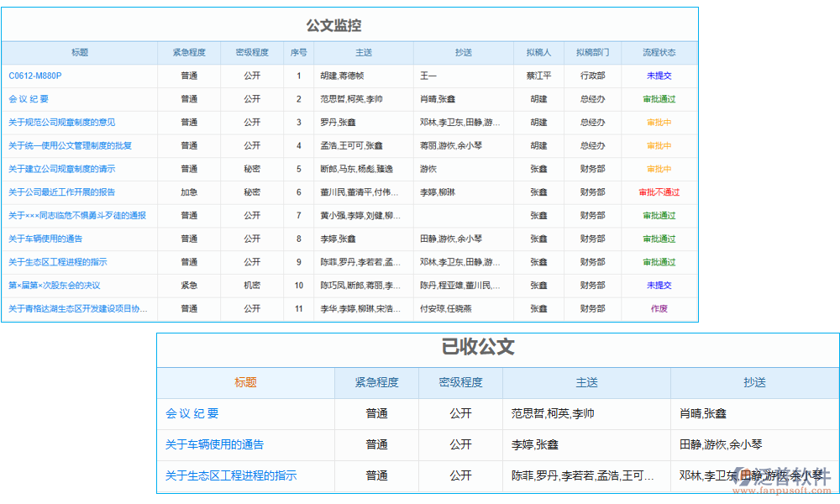
Task: Click 密级程度 header in 公文监控 table
Action: point(252,52)
